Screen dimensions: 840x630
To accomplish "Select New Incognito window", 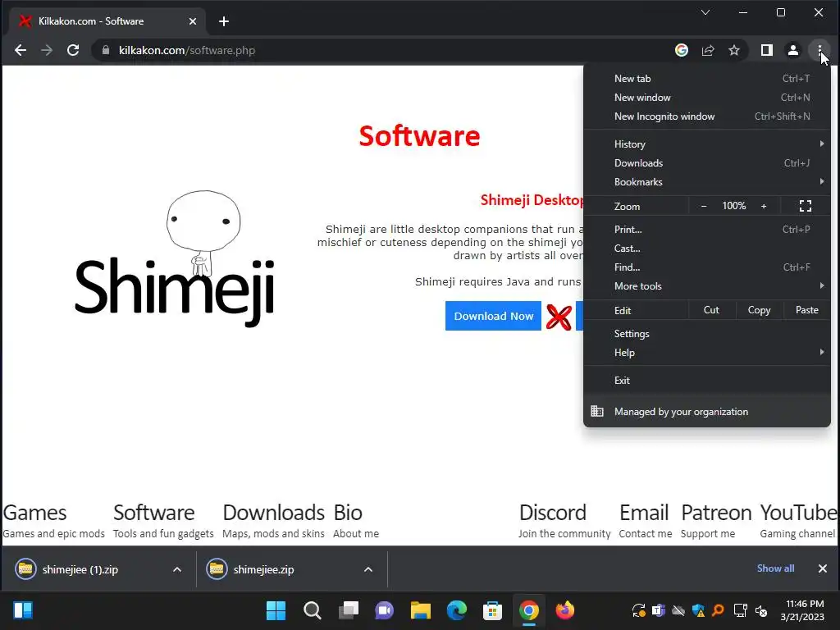I will 707,116.
